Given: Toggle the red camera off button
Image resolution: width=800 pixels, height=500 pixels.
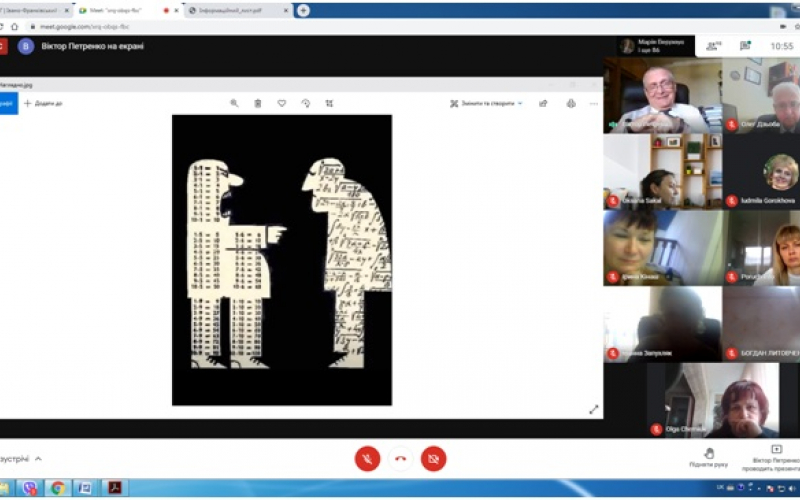Looking at the screenshot, I should tap(434, 459).
